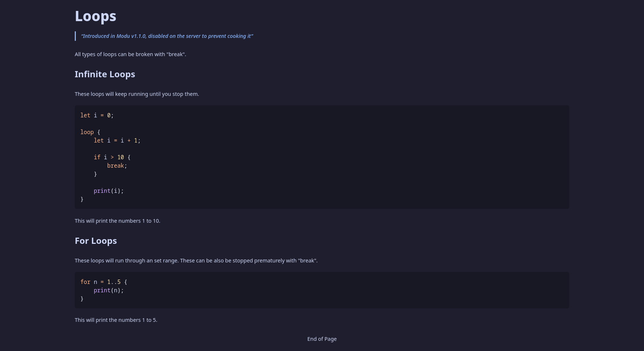
Task: Select the "For Loops" section heading
Action: click(x=96, y=241)
